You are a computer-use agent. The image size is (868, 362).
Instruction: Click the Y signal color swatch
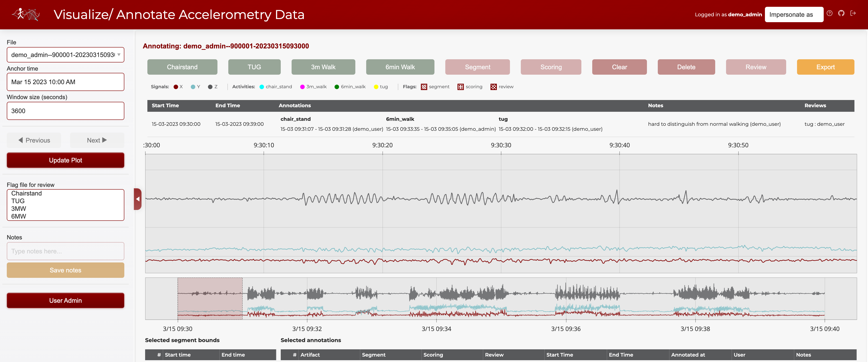click(x=193, y=87)
